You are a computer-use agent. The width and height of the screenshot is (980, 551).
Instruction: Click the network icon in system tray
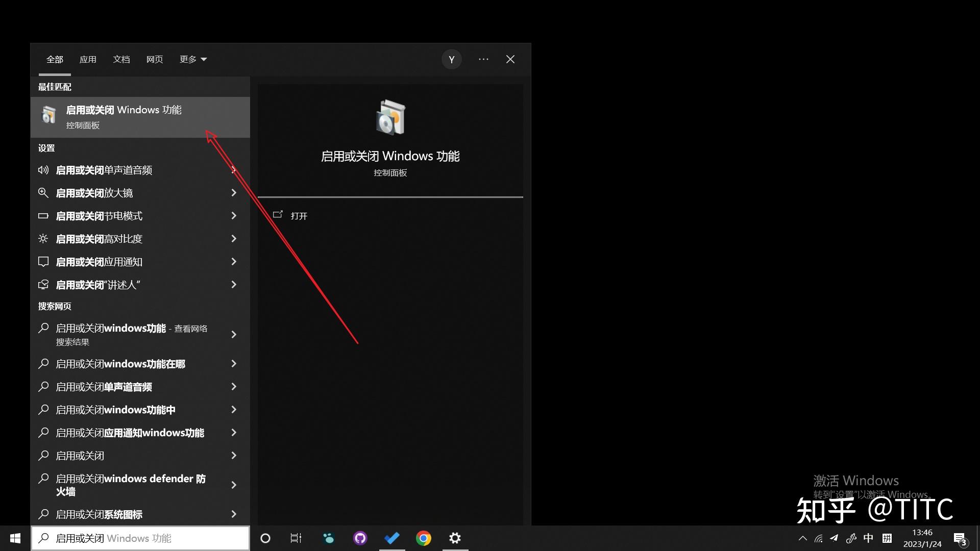click(x=819, y=538)
